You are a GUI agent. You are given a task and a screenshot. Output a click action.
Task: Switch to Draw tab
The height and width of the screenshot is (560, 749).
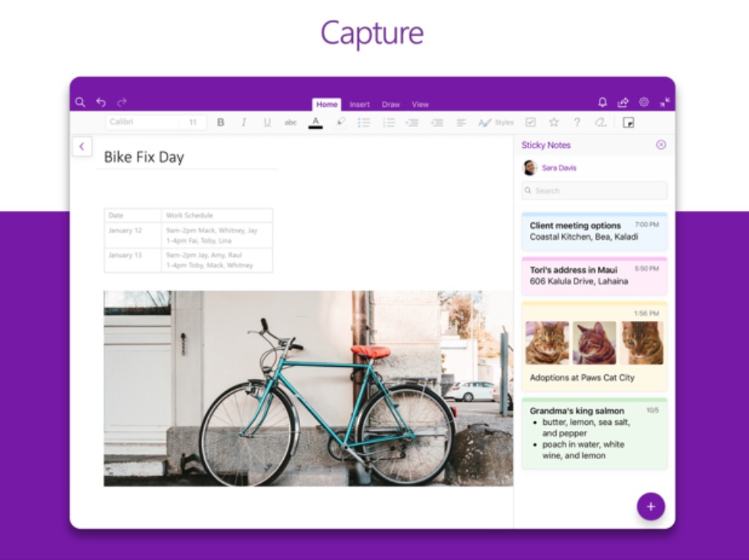coord(391,105)
